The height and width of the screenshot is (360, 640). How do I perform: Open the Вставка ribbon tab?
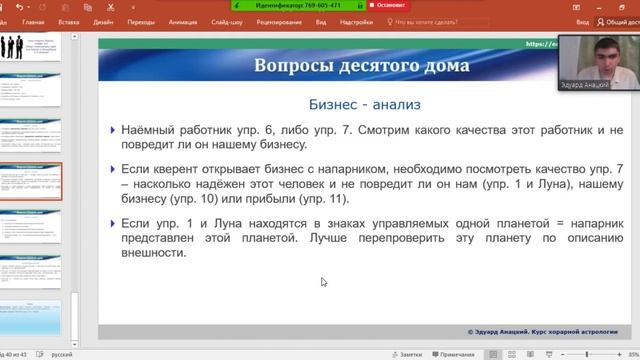[69, 22]
